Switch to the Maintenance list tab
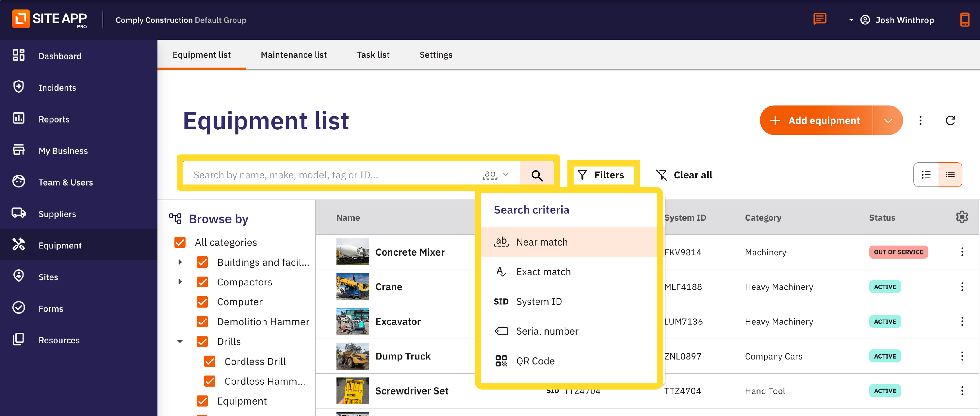 point(294,55)
